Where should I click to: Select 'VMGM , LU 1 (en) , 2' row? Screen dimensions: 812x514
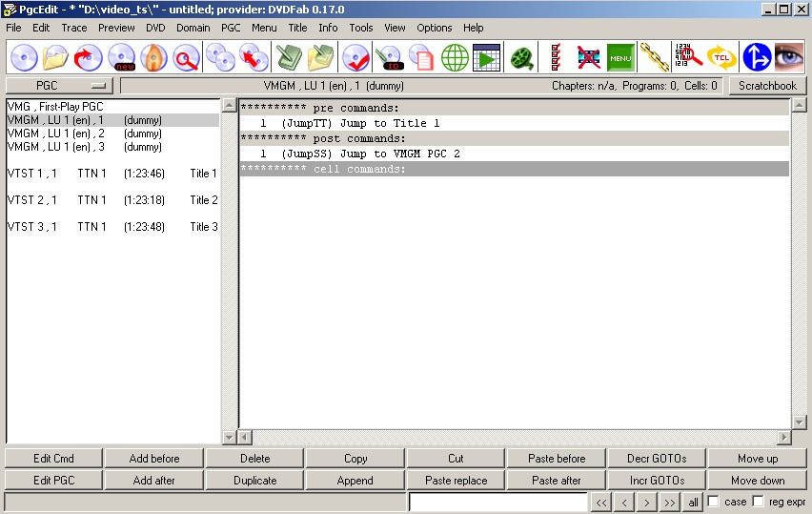[x=112, y=134]
